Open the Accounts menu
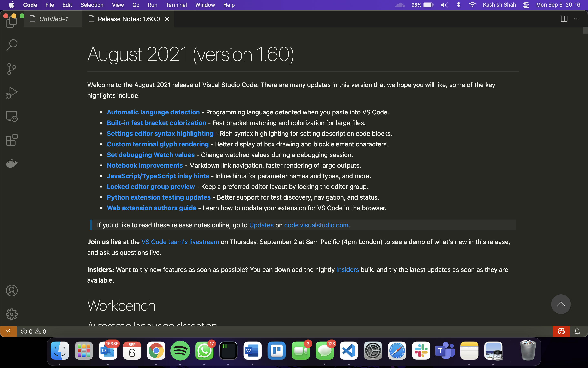588x368 pixels. click(x=12, y=291)
